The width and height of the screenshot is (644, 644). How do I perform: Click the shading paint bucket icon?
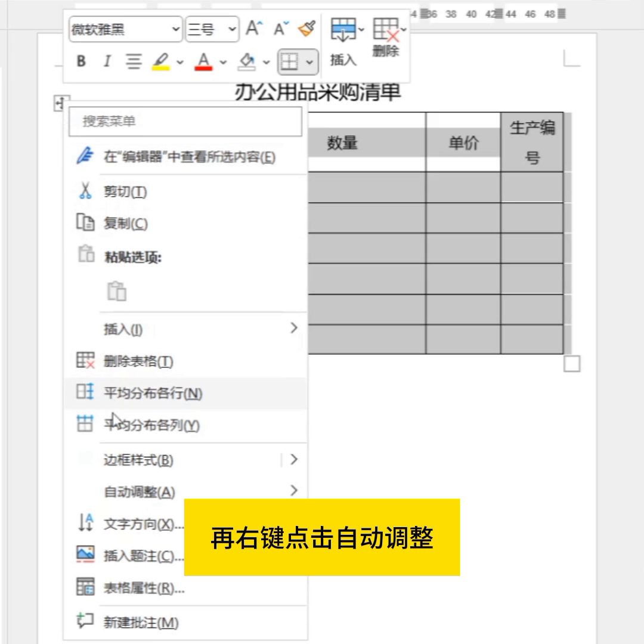point(246,61)
